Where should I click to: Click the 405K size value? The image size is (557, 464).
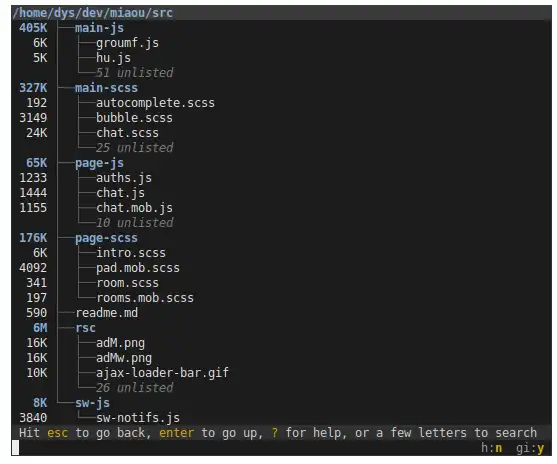click(33, 28)
